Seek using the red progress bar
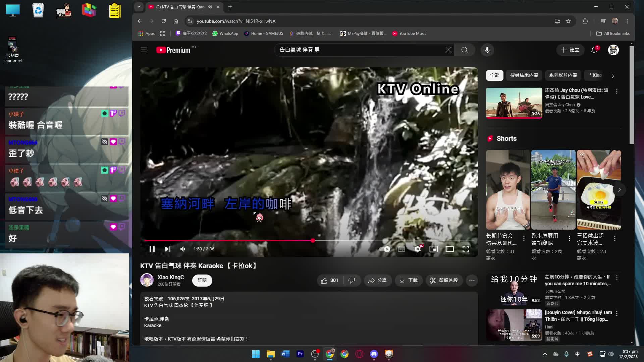Image resolution: width=644 pixels, height=362 pixels. pyautogui.click(x=309, y=241)
